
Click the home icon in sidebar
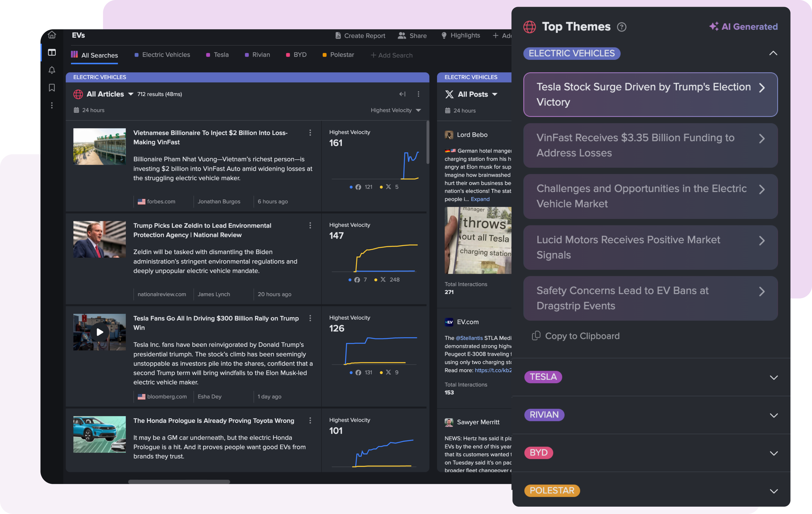coord(51,35)
